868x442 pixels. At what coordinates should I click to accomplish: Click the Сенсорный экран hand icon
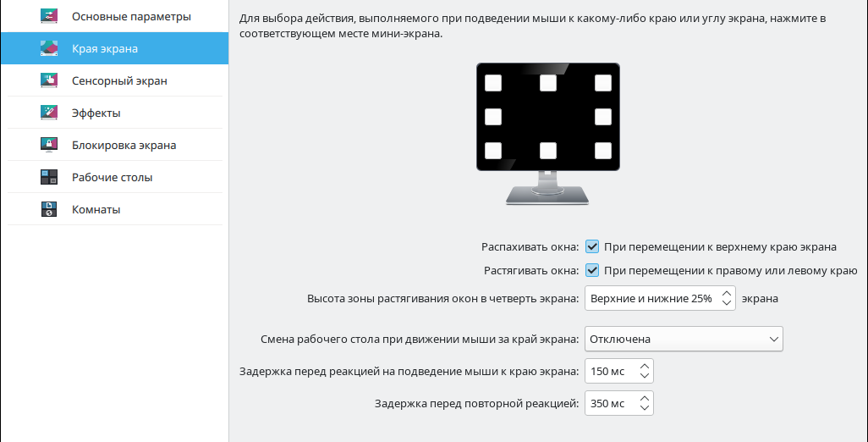[49, 80]
